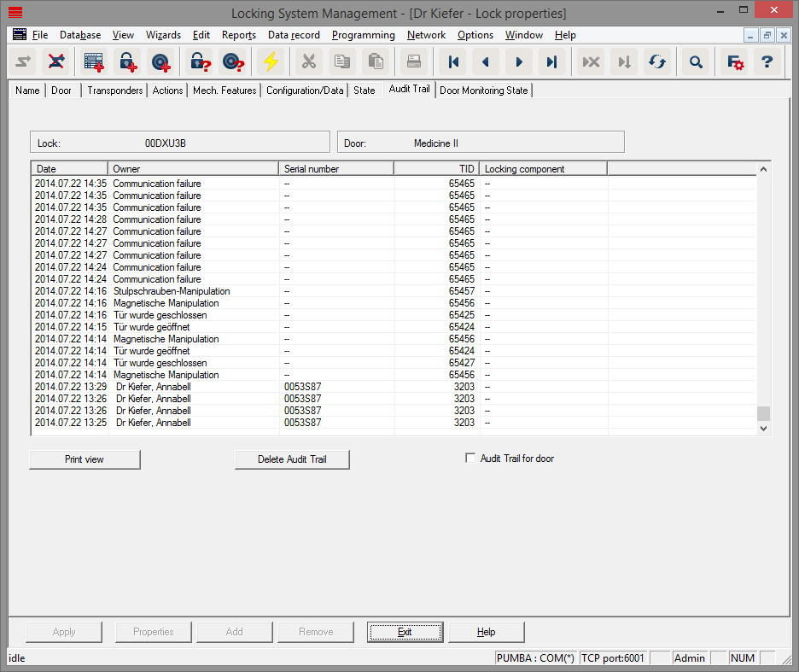799x672 pixels.
Task: Click the Refresh icon on the toolbar
Action: coord(656,61)
